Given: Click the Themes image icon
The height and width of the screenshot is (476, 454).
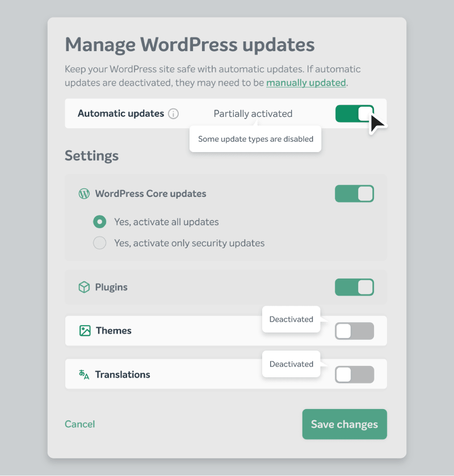Looking at the screenshot, I should point(85,331).
